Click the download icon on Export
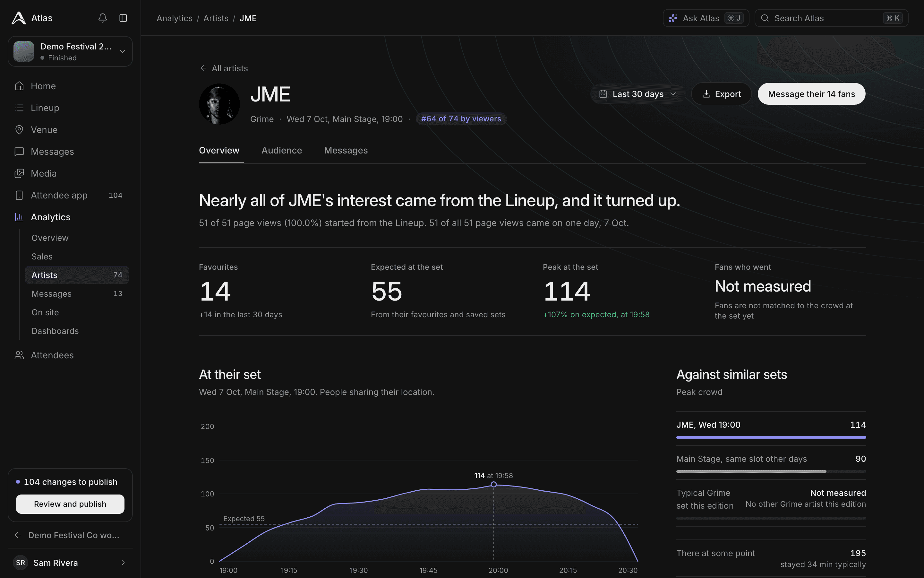 tap(706, 94)
